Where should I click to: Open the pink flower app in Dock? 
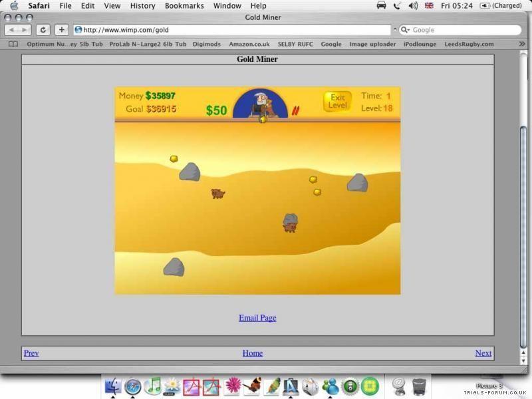click(233, 386)
